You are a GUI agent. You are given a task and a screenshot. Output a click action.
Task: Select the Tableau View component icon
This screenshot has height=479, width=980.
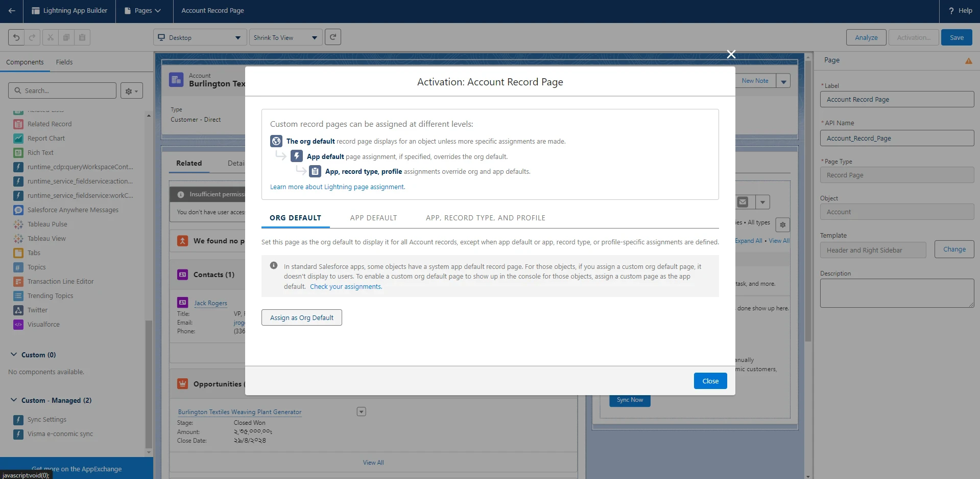click(x=18, y=239)
